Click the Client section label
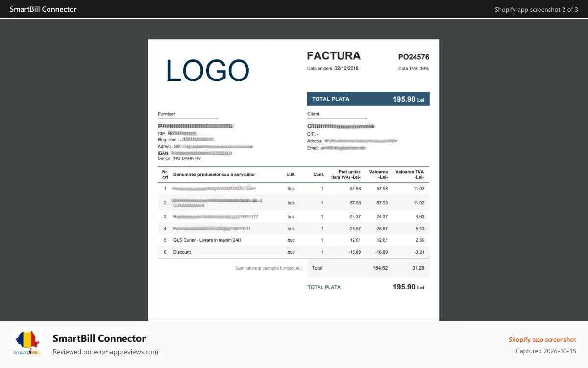This screenshot has height=368, width=588. (313, 114)
